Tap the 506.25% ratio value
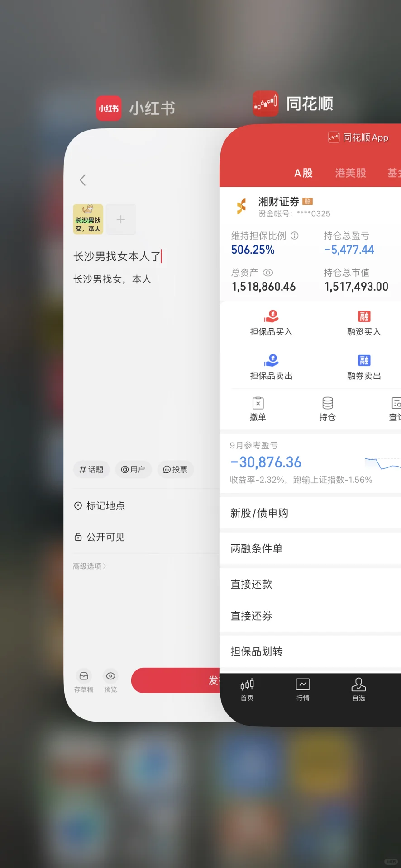 pos(253,250)
